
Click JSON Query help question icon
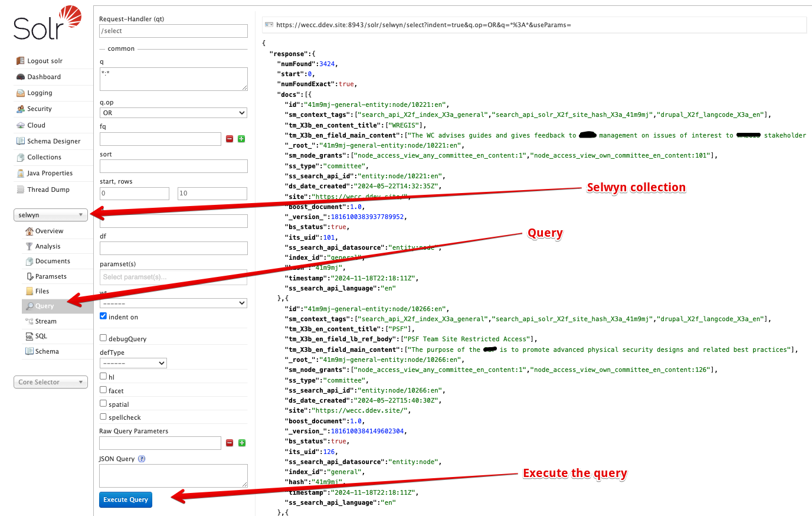click(x=142, y=459)
